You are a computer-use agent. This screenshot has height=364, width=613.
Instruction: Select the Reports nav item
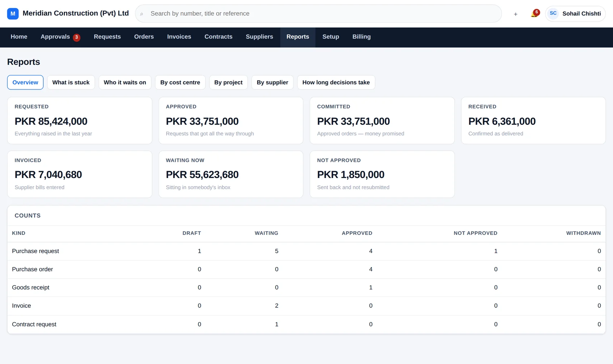tap(298, 37)
